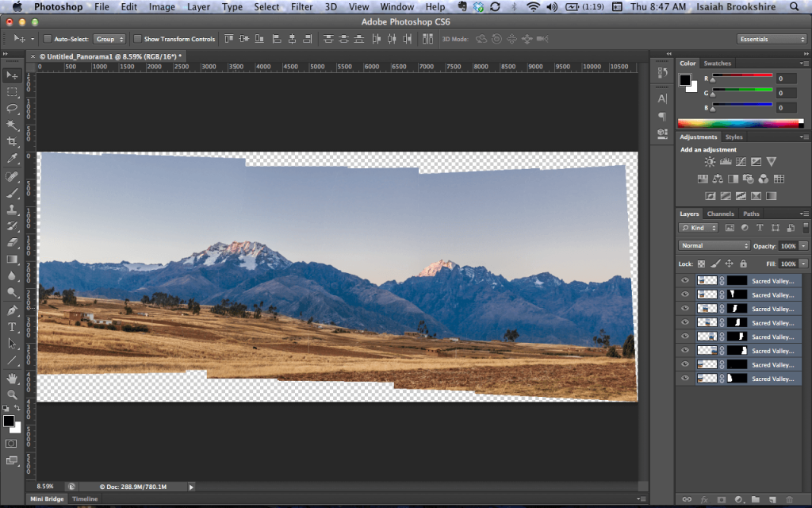Viewport: 812px width, 508px height.
Task: Open the Filter menu
Action: click(301, 7)
